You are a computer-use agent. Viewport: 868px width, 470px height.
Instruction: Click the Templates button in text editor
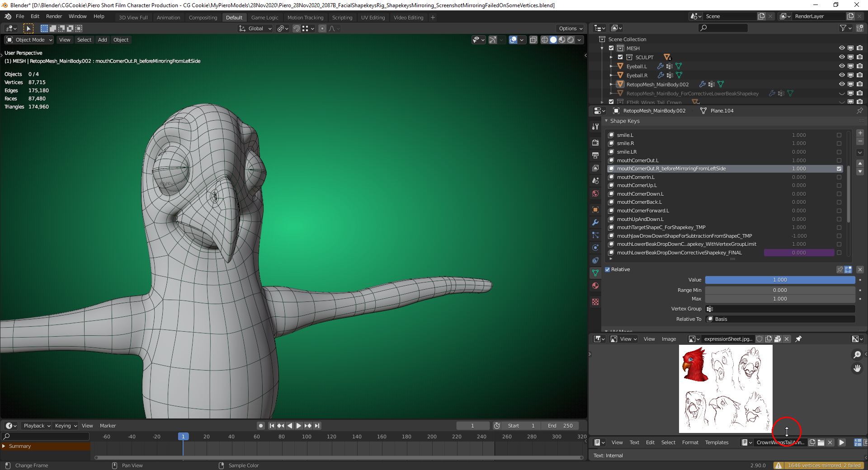tap(717, 442)
